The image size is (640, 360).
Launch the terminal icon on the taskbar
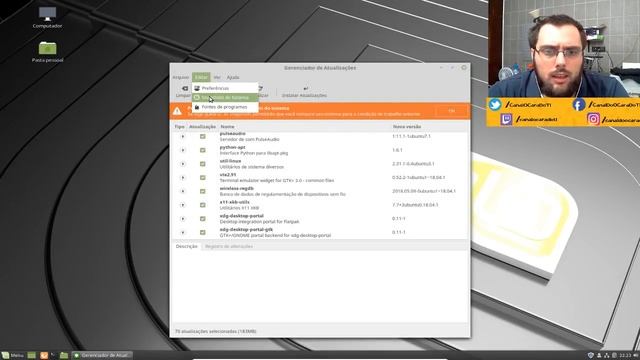pos(53,356)
